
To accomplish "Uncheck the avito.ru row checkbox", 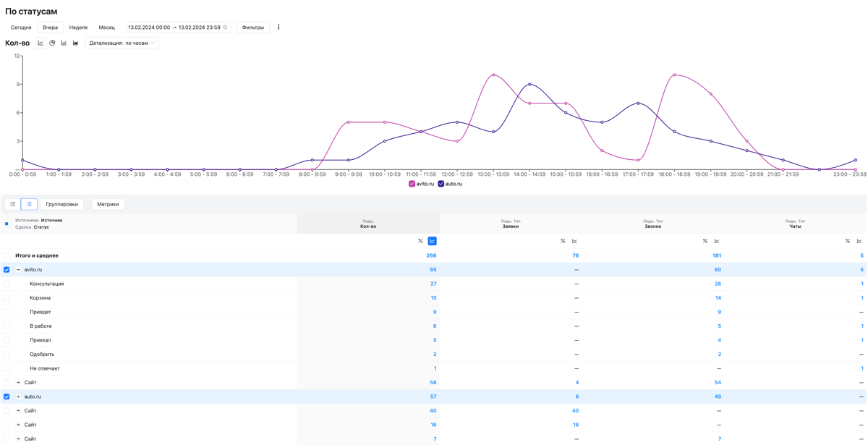I will pos(7,270).
